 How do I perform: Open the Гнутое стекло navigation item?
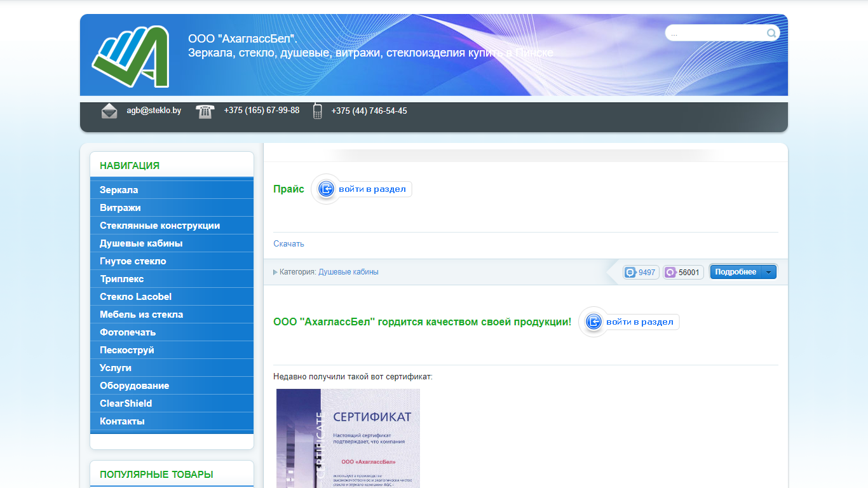(x=172, y=261)
